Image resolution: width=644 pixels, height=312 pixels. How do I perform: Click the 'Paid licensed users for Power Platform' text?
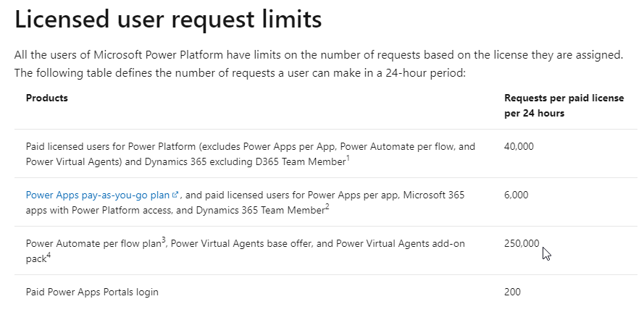pyautogui.click(x=111, y=146)
